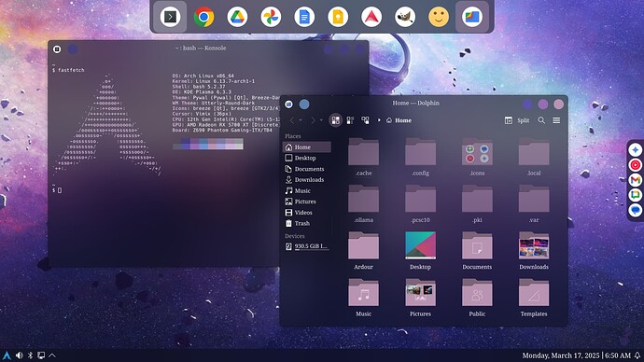This screenshot has width=644, height=362.
Task: Open Gmail from the right side panel
Action: pos(636,180)
